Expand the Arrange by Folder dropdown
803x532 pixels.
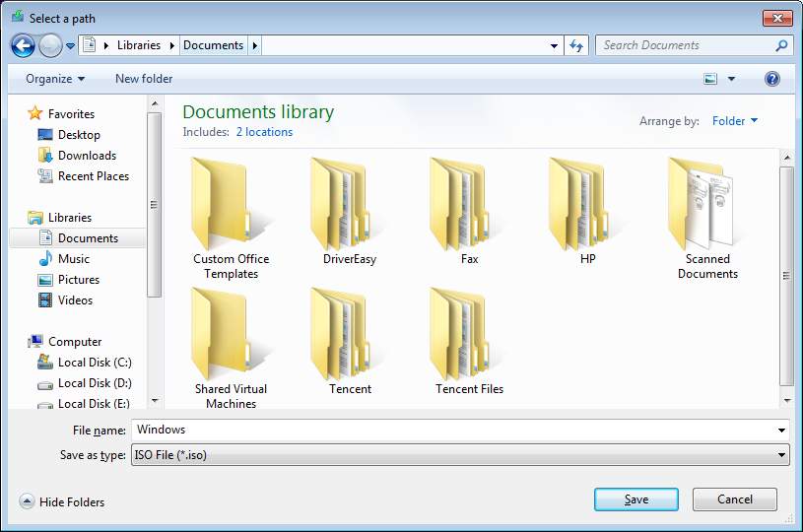click(x=735, y=121)
